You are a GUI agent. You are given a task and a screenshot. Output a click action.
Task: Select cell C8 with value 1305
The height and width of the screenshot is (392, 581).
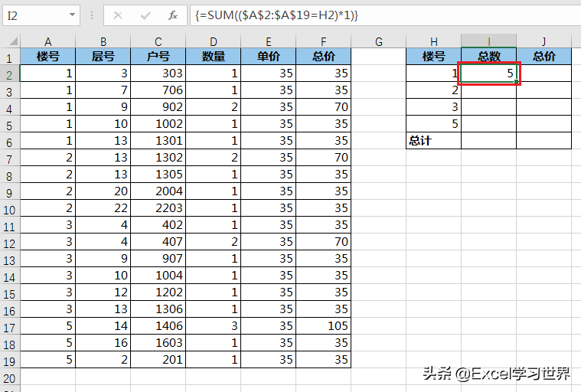point(158,175)
